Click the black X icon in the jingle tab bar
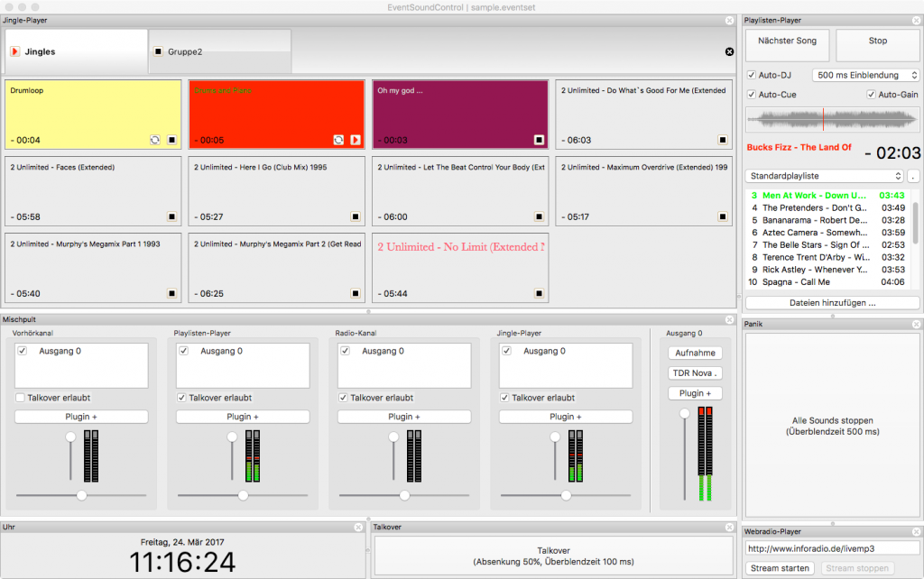924x579 pixels. (729, 52)
